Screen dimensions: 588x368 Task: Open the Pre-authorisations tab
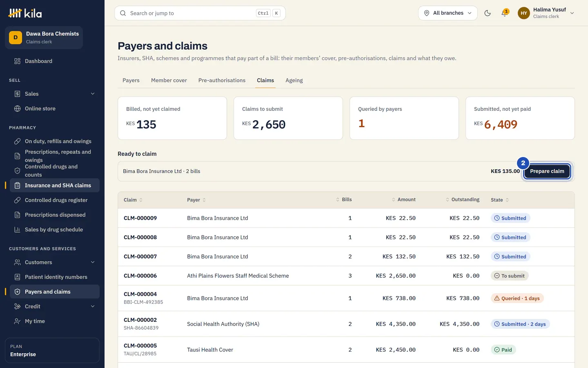coord(222,81)
